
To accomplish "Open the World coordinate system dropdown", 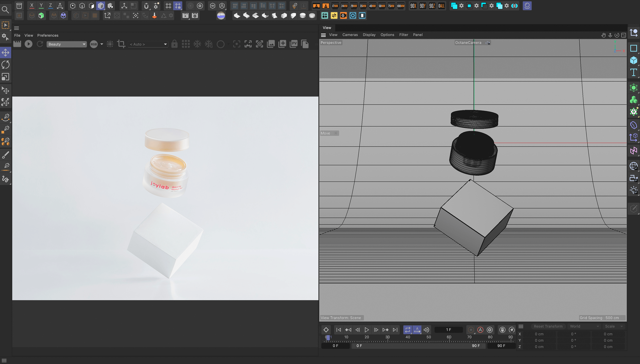I will pyautogui.click(x=584, y=326).
